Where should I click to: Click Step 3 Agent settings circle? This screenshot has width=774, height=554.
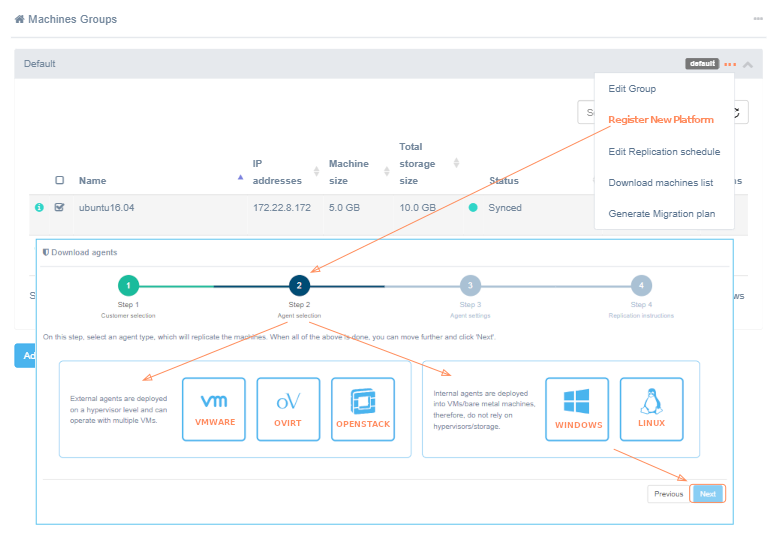click(470, 286)
